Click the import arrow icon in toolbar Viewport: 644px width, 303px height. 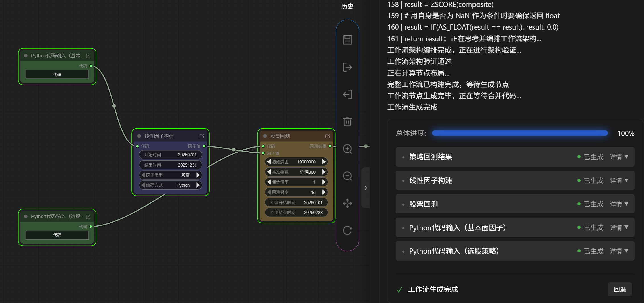[347, 94]
